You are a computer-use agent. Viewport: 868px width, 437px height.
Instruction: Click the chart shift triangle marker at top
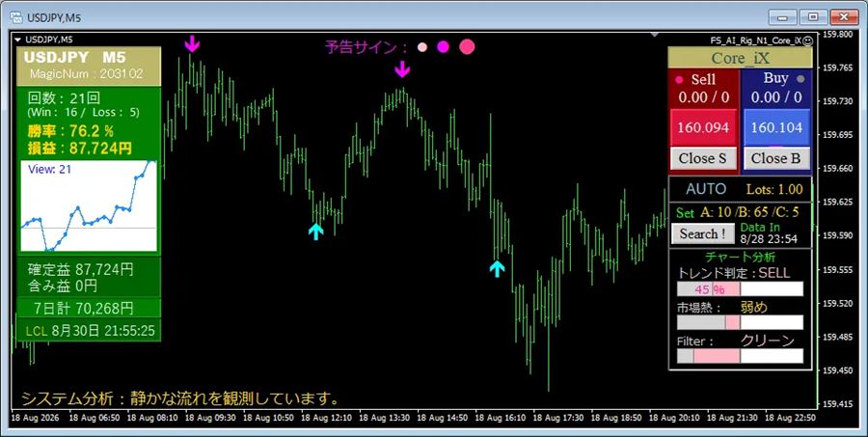(x=654, y=35)
